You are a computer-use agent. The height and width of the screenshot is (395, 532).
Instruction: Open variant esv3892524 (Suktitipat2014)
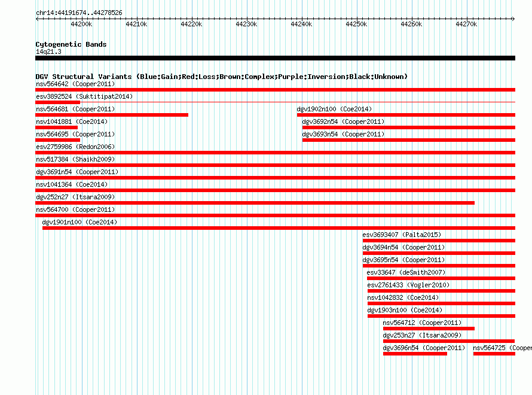click(x=84, y=96)
